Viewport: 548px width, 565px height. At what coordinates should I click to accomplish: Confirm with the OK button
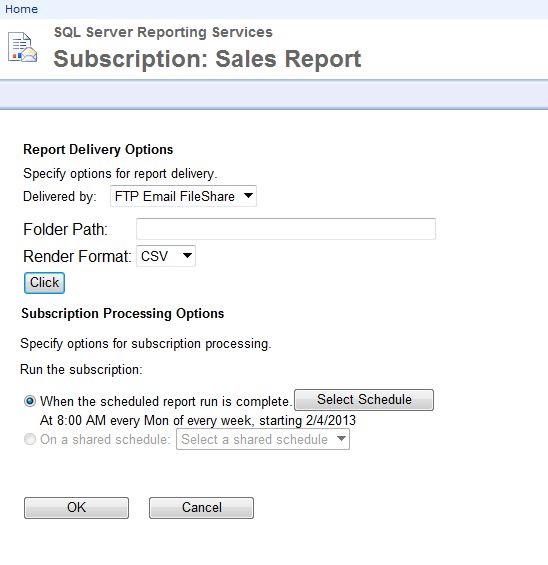tap(76, 508)
